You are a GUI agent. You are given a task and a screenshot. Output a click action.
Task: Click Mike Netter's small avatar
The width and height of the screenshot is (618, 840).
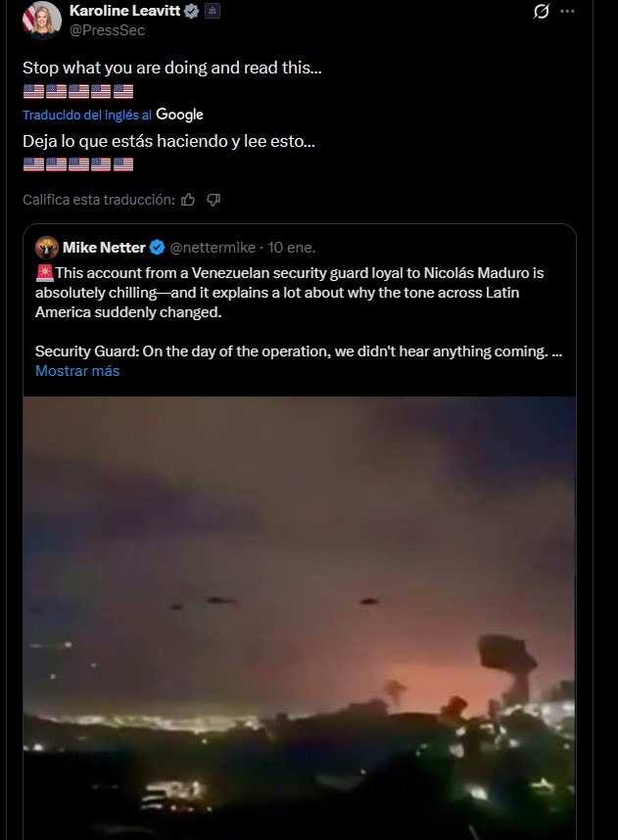[46, 247]
